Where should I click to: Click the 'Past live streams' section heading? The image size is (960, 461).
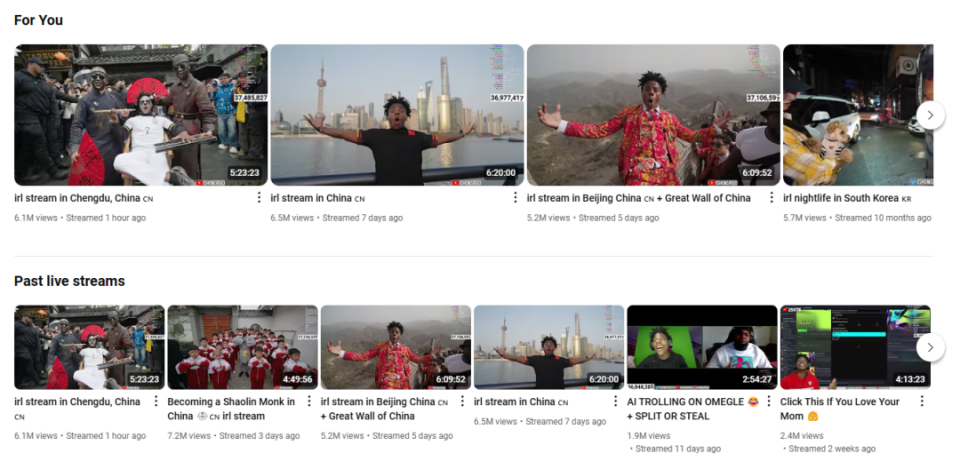pyautogui.click(x=69, y=281)
